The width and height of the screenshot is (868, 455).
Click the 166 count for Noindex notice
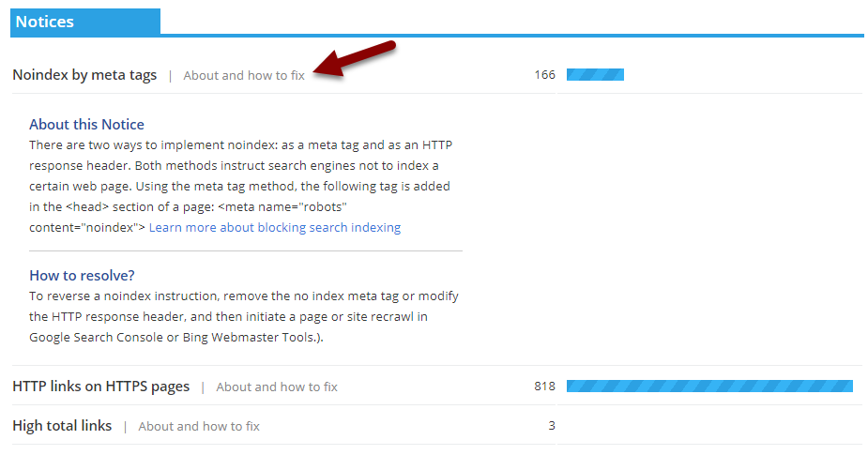click(545, 75)
